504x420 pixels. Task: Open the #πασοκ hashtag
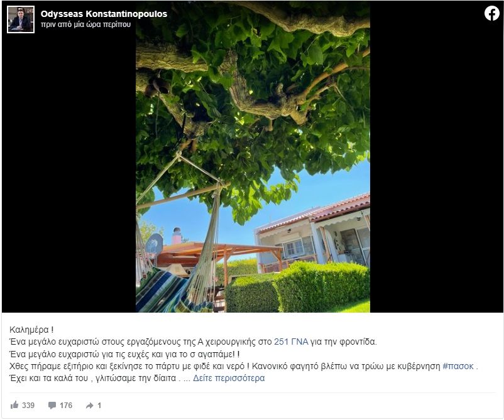click(458, 366)
